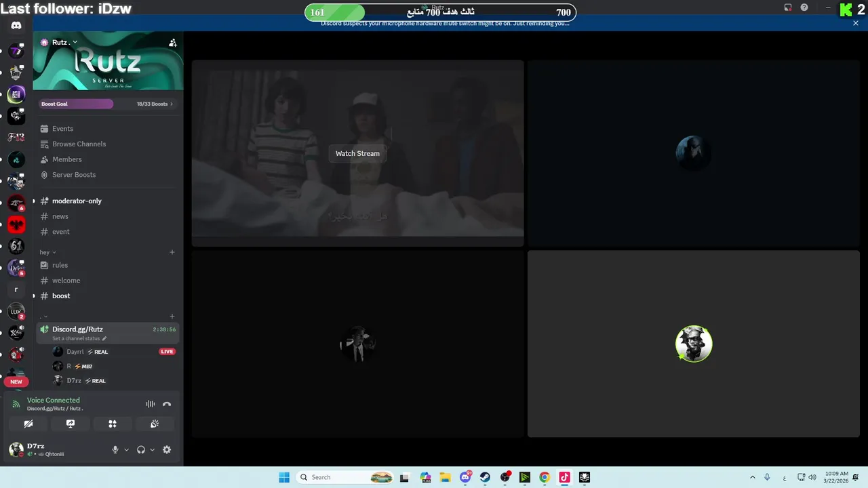The image size is (868, 488).
Task: Open the taskbar clock and date
Action: click(837, 477)
